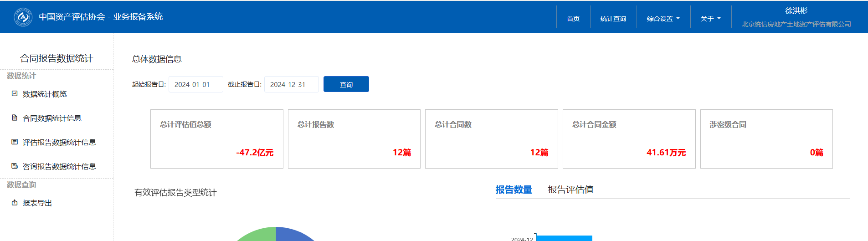Screen dimensions: 868x241
Task: Expand the 关于 dropdown menu
Action: (710, 19)
